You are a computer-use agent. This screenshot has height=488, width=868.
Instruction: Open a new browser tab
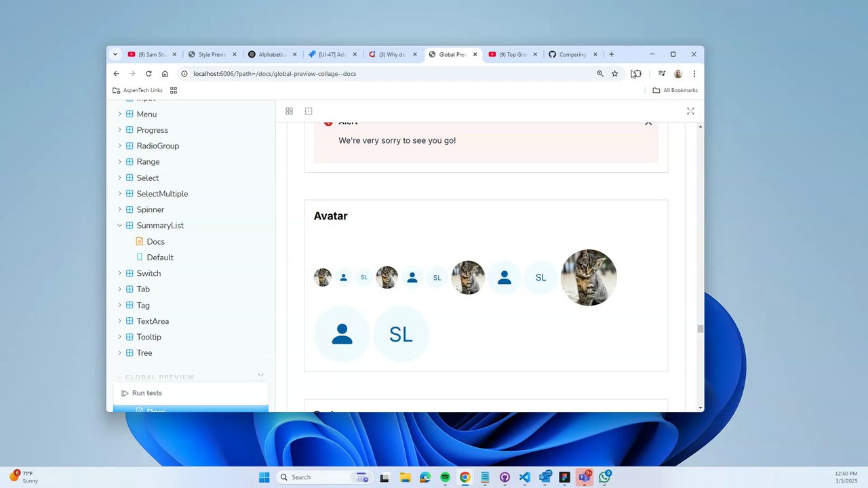click(611, 54)
